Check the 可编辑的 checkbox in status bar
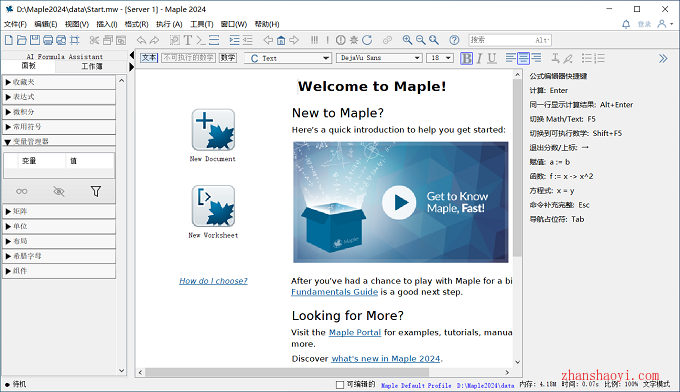 [x=340, y=385]
